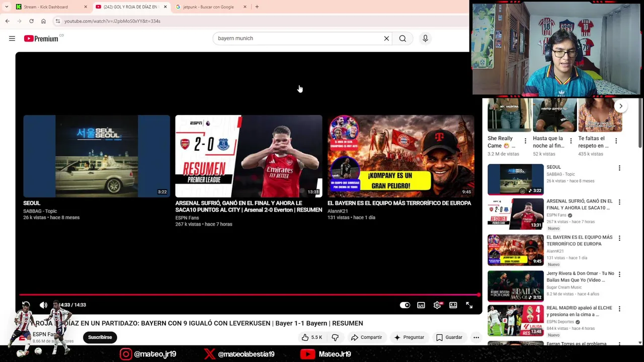Replay the video with replay icon
644x362 pixels.
(26, 305)
